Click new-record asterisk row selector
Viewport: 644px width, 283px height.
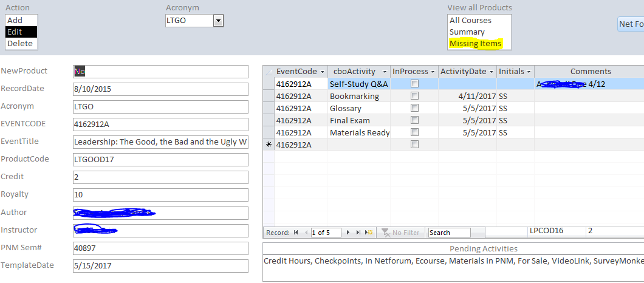coord(269,145)
